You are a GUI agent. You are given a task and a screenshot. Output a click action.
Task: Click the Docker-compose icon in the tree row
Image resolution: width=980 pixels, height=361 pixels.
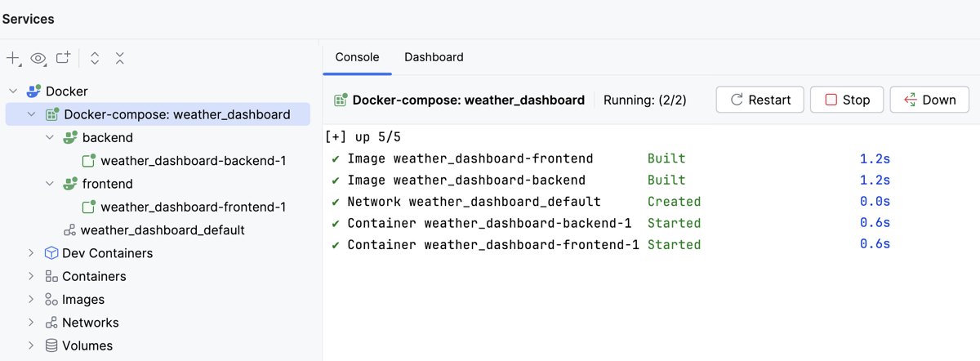tap(52, 114)
